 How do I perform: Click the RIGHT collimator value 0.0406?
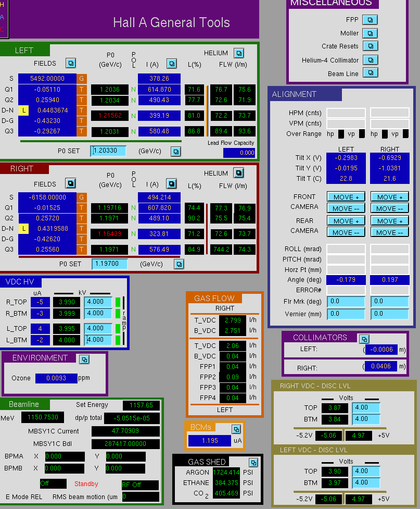381,366
